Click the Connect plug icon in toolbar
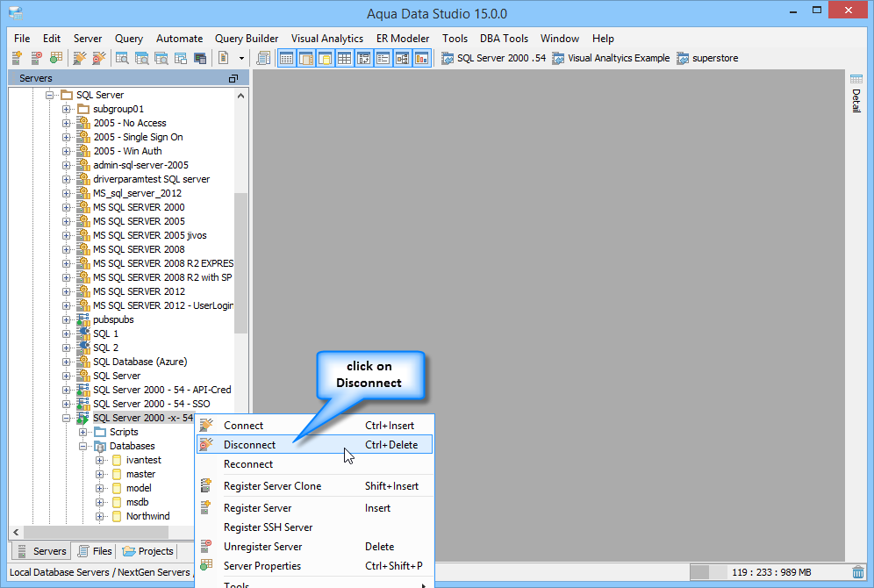This screenshot has height=588, width=874. coord(80,57)
